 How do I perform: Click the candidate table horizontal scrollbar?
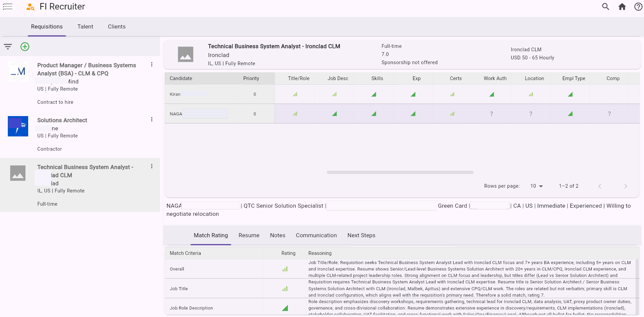(x=400, y=172)
